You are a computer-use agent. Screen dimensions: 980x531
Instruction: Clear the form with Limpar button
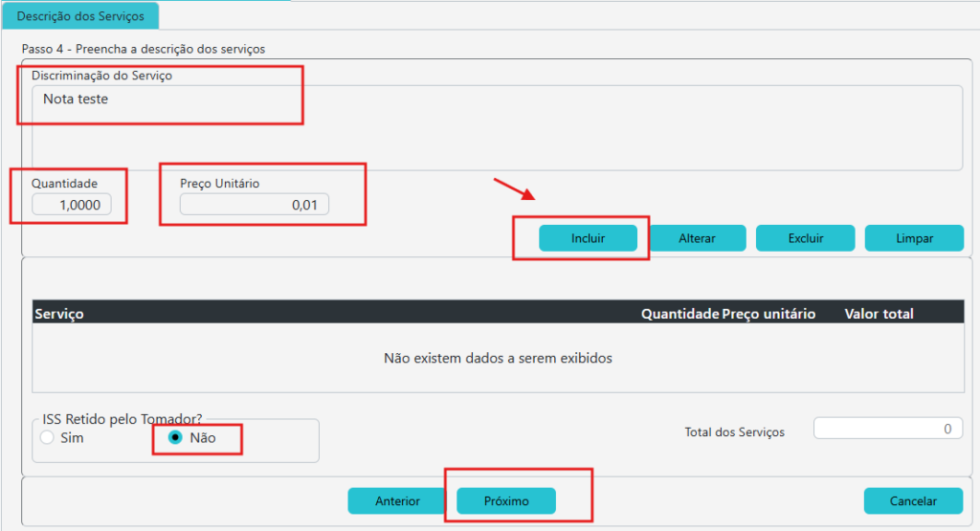click(x=914, y=238)
